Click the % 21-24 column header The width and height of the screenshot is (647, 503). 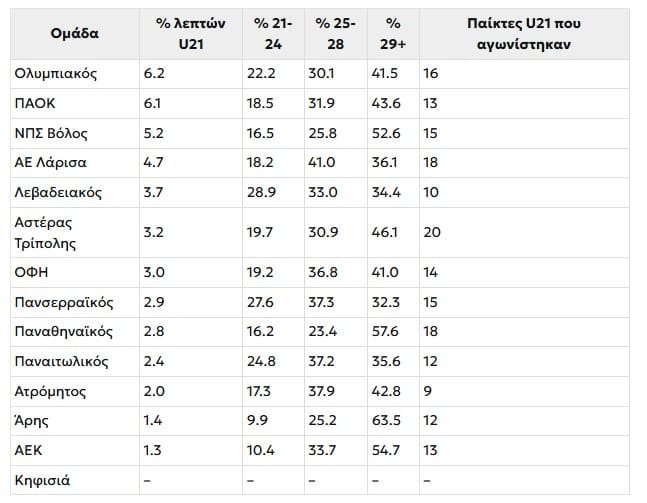270,33
